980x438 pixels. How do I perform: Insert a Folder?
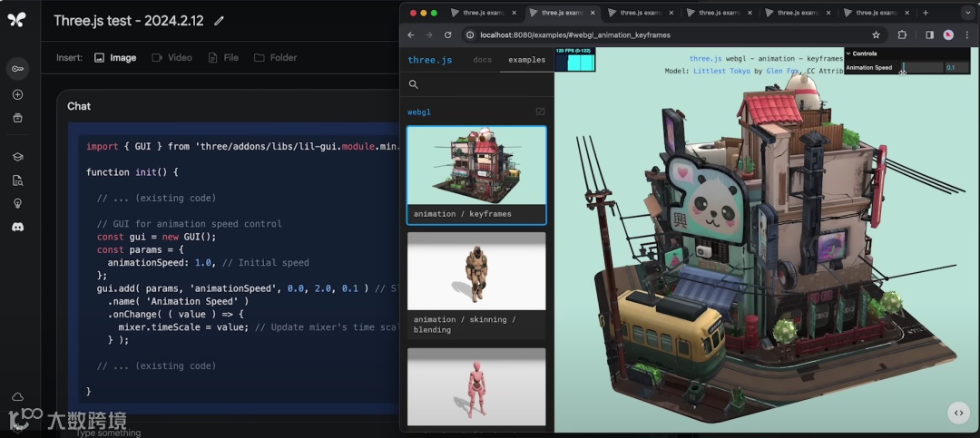point(276,57)
